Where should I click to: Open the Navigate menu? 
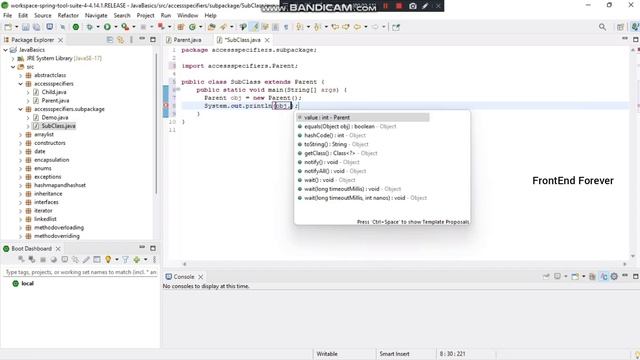point(96,16)
